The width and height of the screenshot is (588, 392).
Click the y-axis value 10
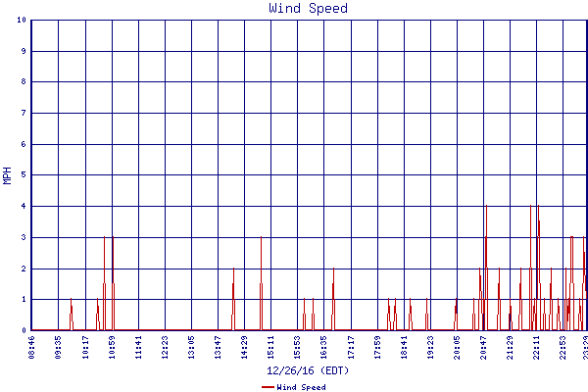[x=22, y=20]
